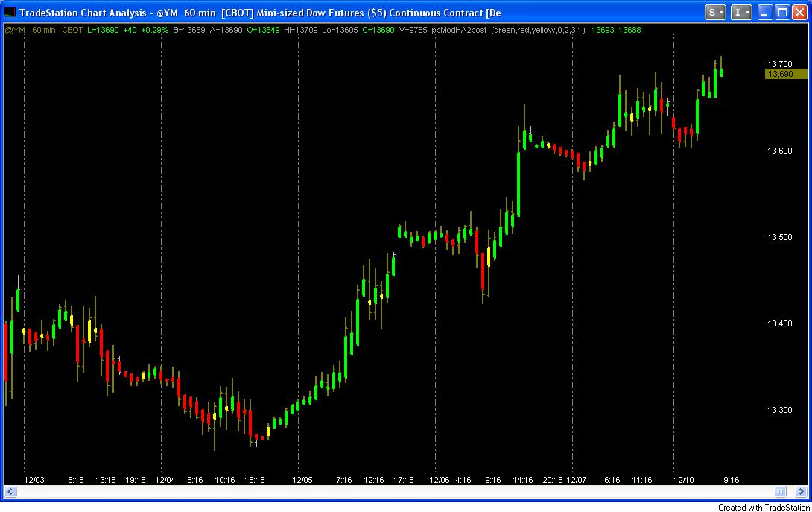Image resolution: width=812 pixels, height=512 pixels.
Task: Select the @YM - 60 min symbol label
Action: [x=30, y=30]
